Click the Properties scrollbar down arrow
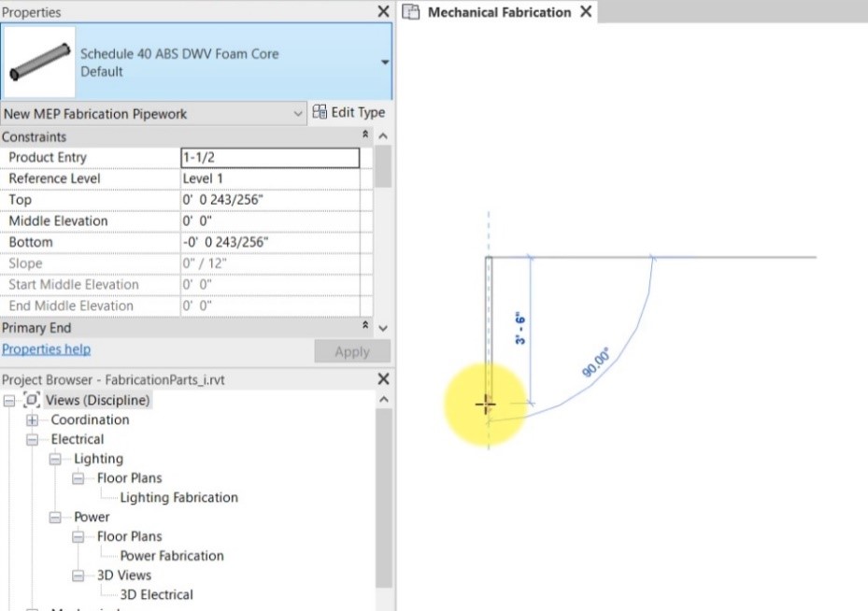Image resolution: width=868 pixels, height=611 pixels. (x=383, y=330)
